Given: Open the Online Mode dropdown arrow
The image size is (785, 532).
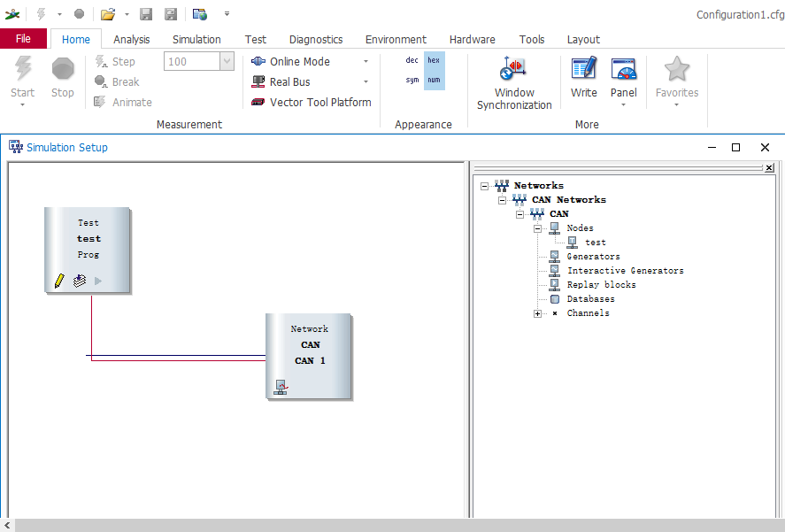Looking at the screenshot, I should click(x=366, y=62).
